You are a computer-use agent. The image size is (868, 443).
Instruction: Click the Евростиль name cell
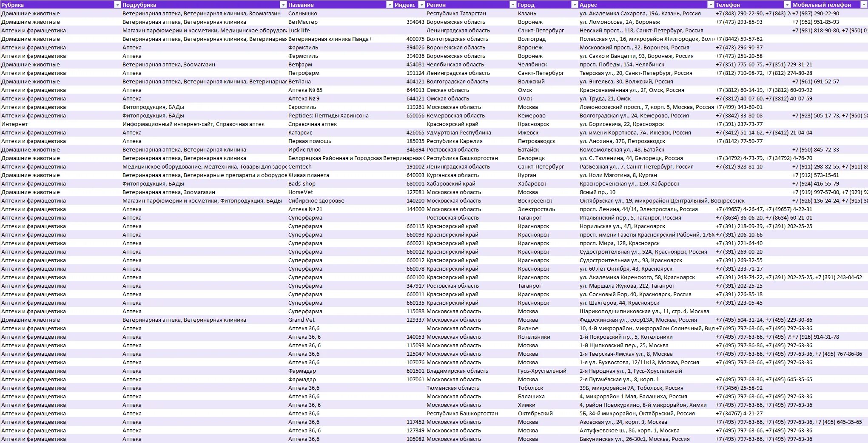[340, 107]
